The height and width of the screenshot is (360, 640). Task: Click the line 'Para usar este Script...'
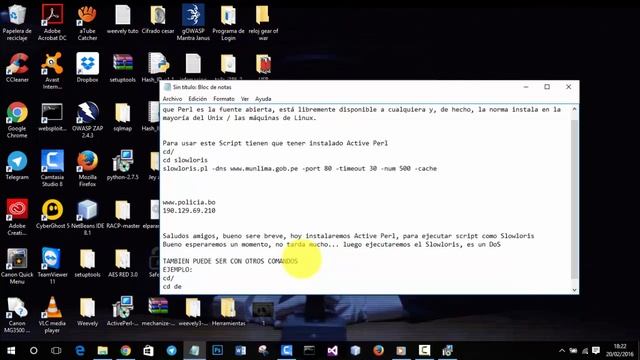pos(275,143)
